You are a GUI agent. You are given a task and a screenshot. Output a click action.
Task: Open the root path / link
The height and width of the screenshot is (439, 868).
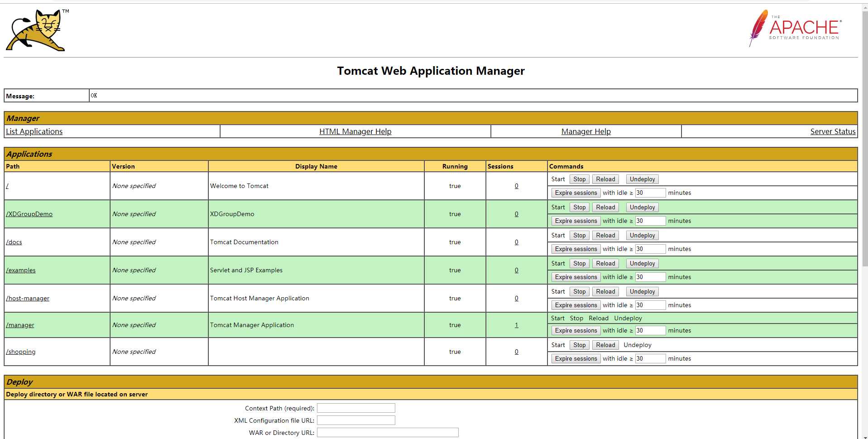click(7, 186)
